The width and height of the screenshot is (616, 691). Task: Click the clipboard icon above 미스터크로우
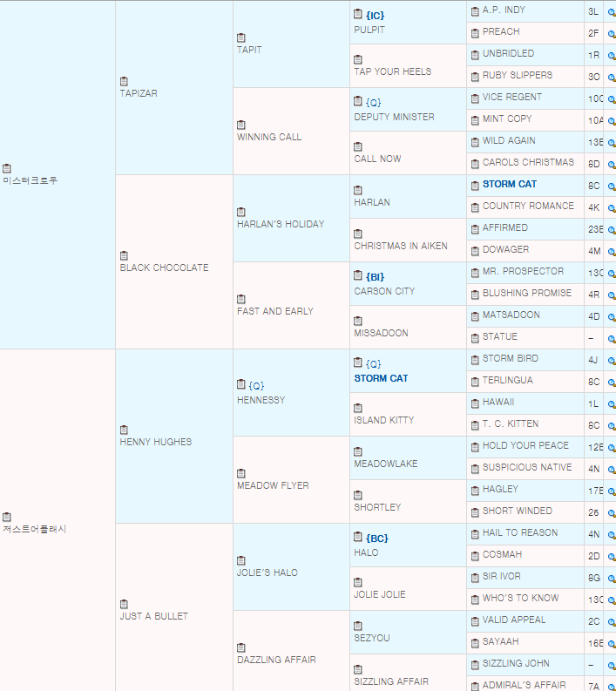[x=7, y=168]
